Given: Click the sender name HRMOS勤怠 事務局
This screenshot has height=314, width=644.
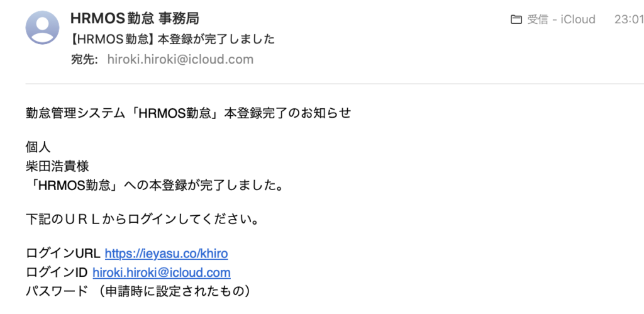Looking at the screenshot, I should (135, 19).
